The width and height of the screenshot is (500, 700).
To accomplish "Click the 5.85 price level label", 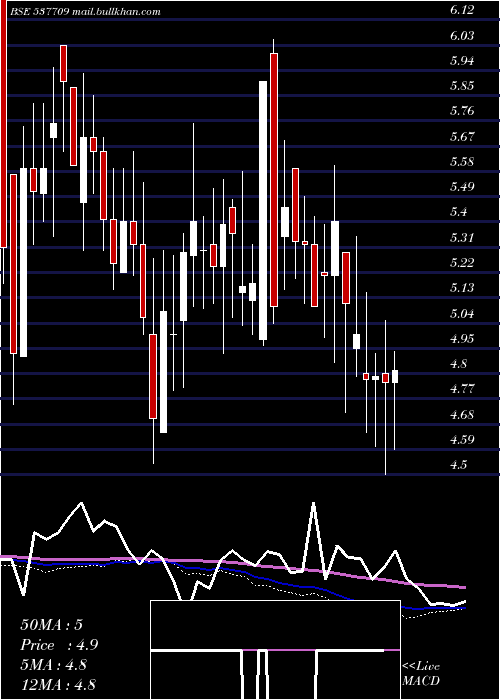I will (462, 86).
